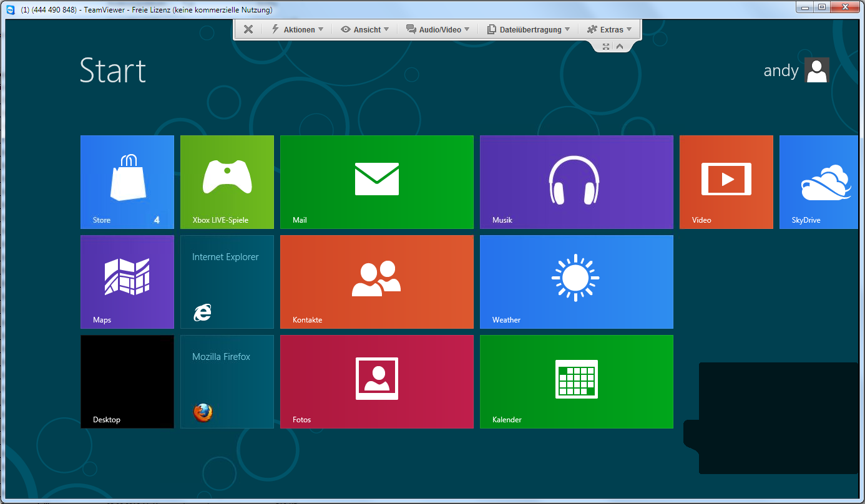Open the Weather tile
Image resolution: width=865 pixels, height=504 pixels.
click(x=577, y=282)
